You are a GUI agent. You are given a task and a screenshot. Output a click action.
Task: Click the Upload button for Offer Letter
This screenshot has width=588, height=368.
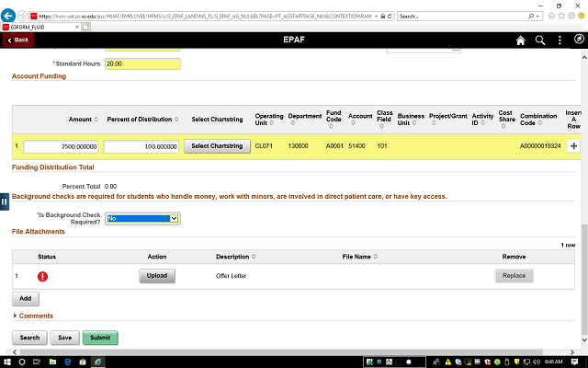tap(157, 276)
